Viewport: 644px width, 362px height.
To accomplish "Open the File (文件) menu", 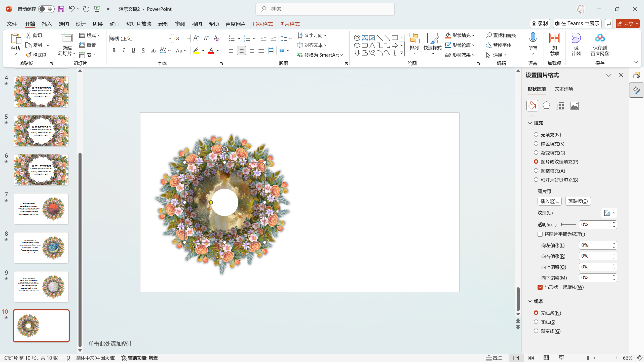I will tap(12, 24).
